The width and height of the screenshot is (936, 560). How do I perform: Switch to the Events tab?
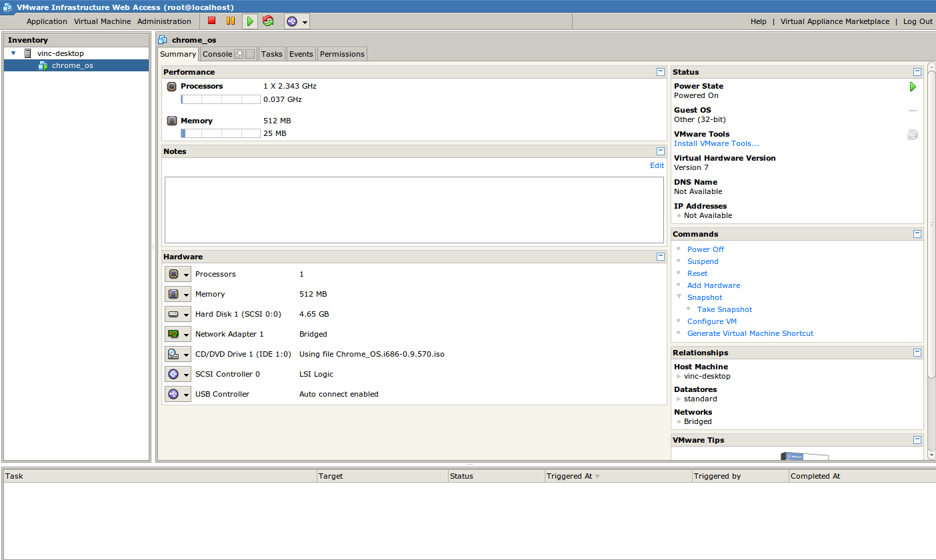301,54
